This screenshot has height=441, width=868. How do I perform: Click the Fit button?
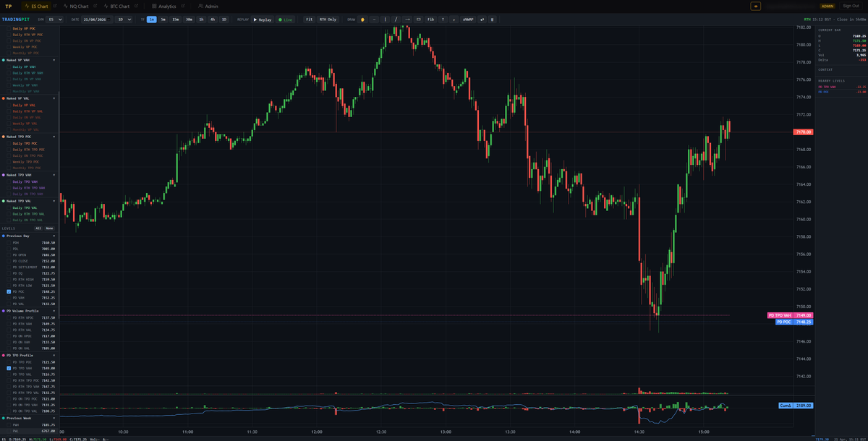click(310, 20)
